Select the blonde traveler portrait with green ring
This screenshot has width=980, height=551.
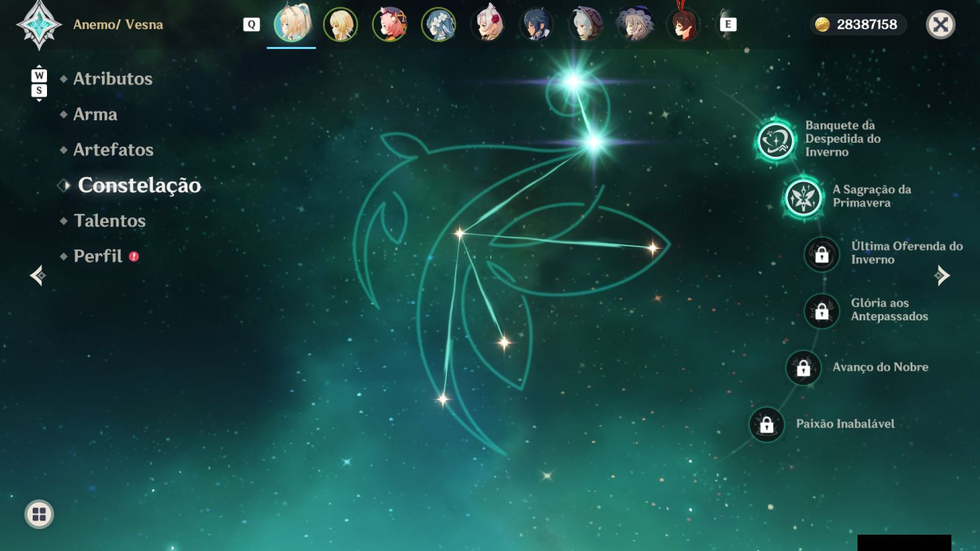[x=340, y=25]
